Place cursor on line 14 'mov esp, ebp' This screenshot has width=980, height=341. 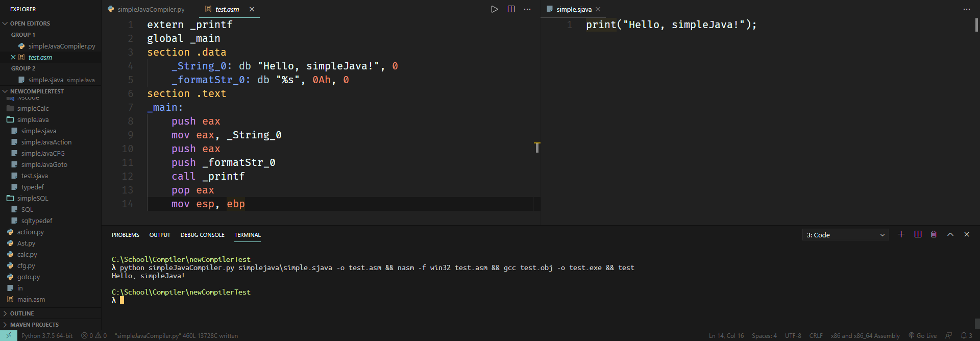tap(208, 204)
